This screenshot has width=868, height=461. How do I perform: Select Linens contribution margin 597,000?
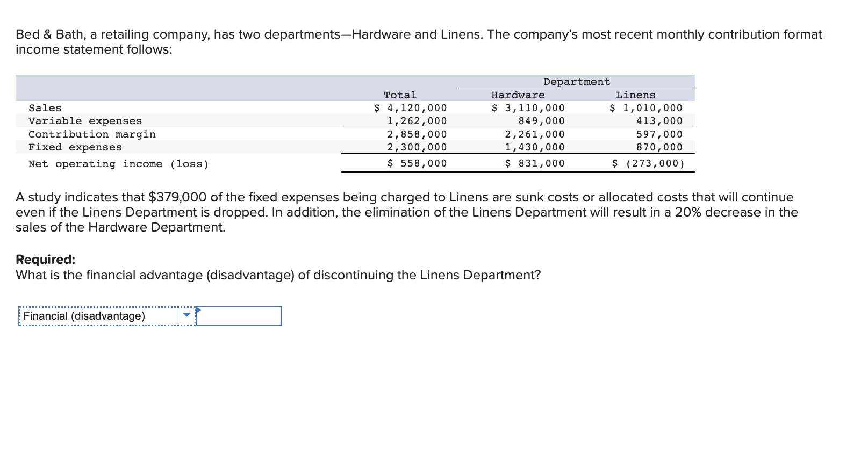pos(659,134)
